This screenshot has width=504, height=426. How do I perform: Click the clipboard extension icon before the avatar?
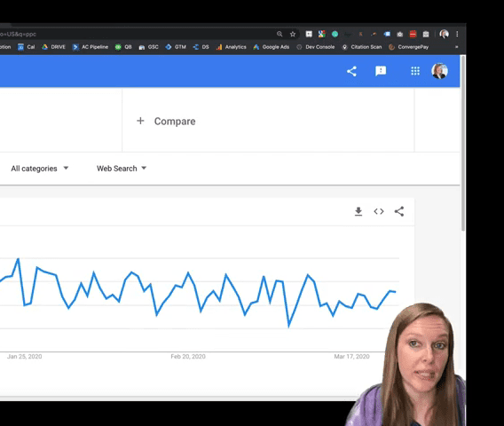point(426,34)
